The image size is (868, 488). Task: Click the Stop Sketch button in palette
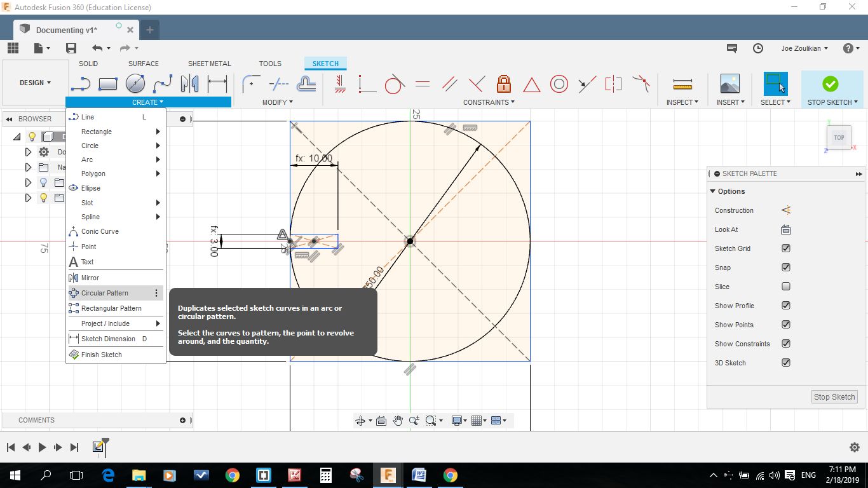pos(835,396)
